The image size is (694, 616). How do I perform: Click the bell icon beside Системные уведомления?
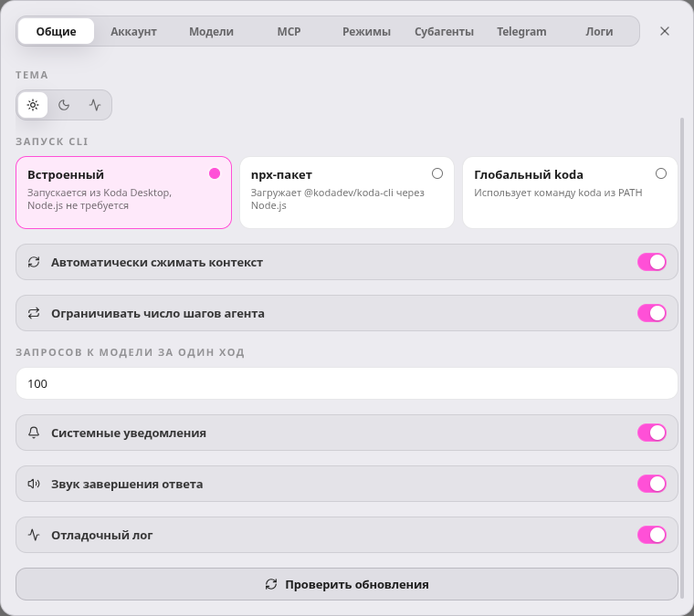(x=34, y=433)
